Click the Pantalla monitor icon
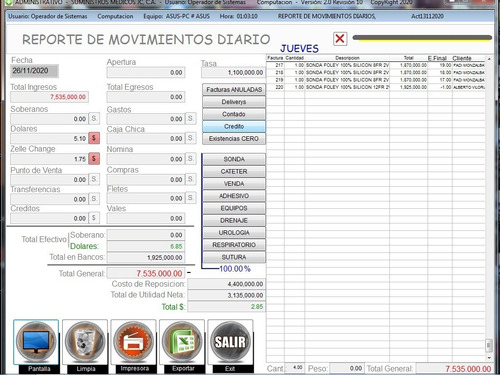The height and width of the screenshot is (375, 500). [x=36, y=342]
